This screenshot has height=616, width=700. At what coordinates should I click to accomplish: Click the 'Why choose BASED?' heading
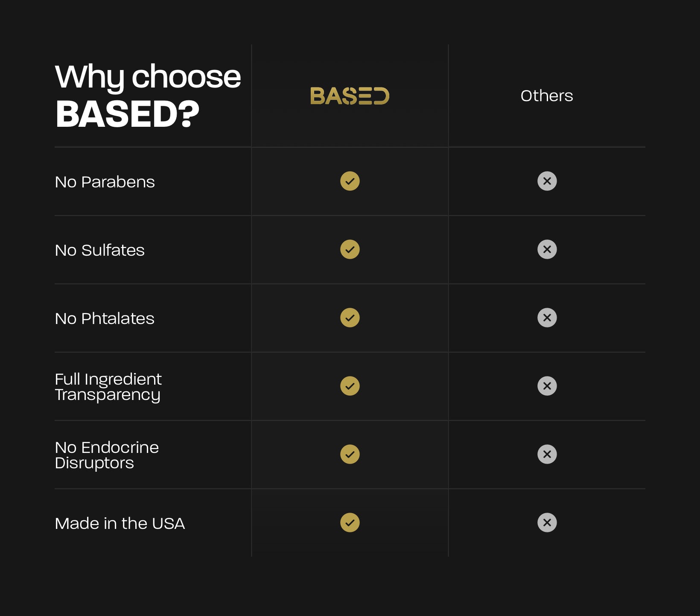coord(148,95)
